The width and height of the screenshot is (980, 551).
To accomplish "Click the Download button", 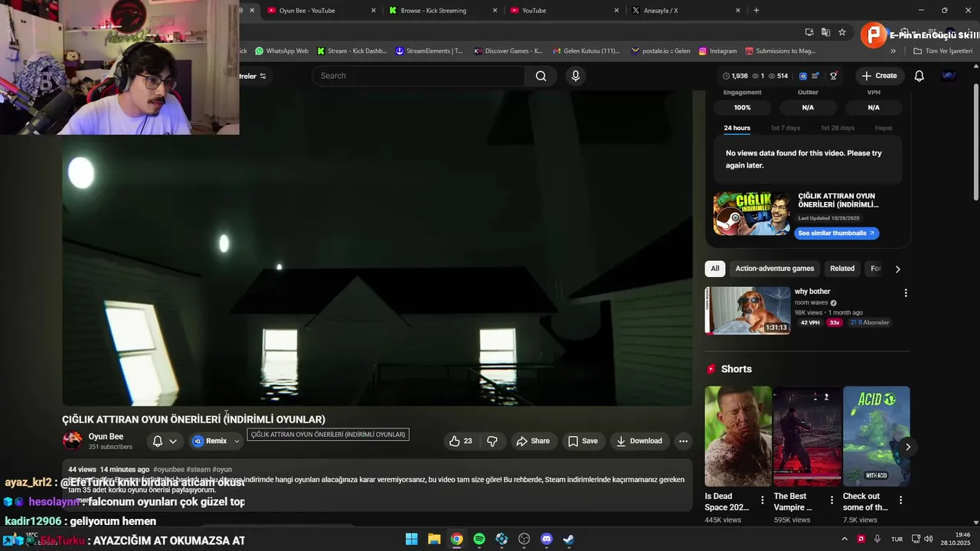I will [639, 441].
